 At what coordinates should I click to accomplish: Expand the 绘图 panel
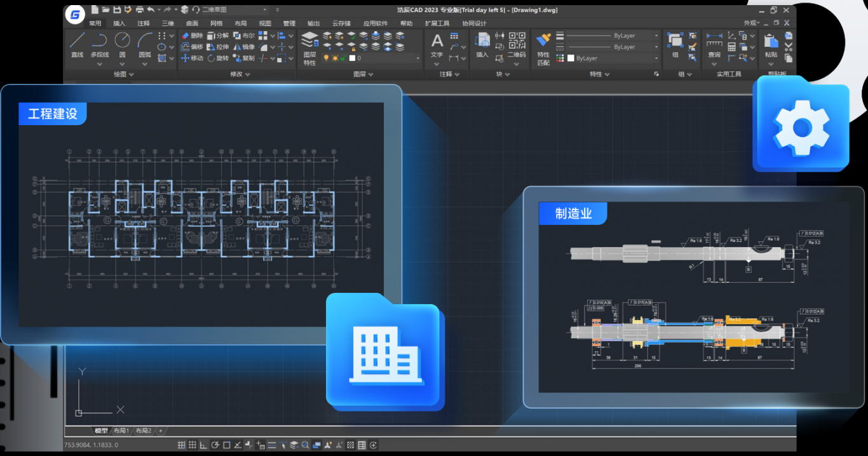pyautogui.click(x=123, y=74)
